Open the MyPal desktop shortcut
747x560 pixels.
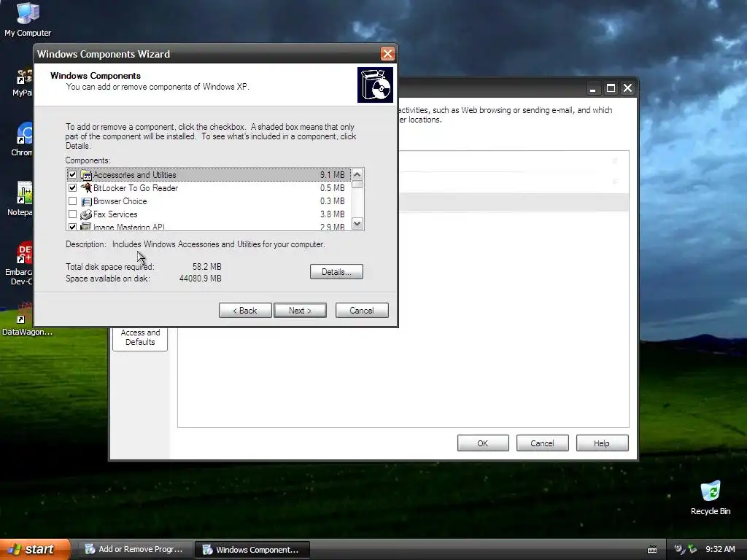click(x=23, y=82)
